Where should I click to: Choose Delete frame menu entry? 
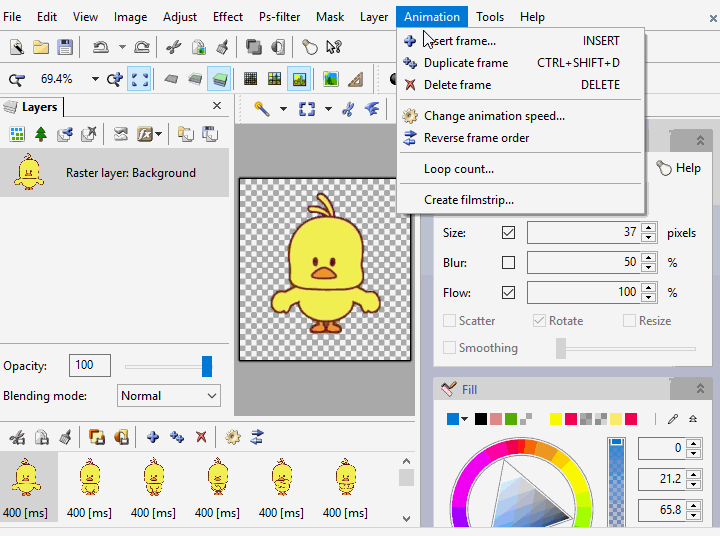pos(521,85)
